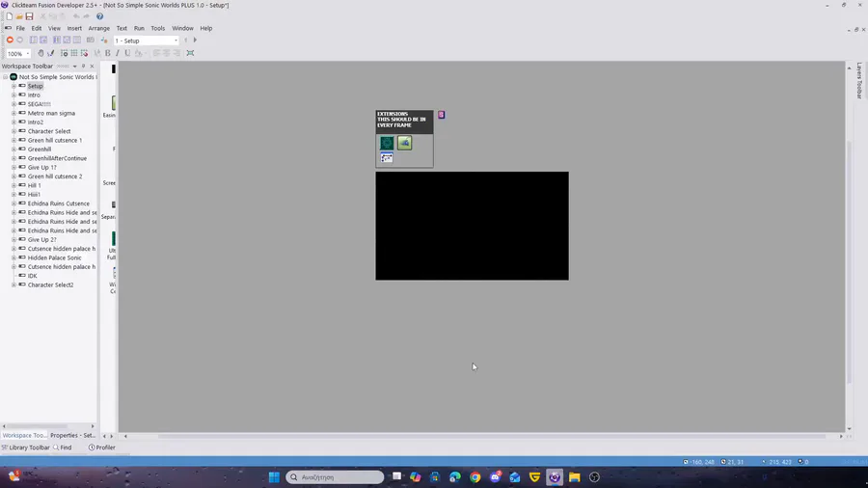Toggle underline text formatting
868x488 pixels.
[127, 53]
